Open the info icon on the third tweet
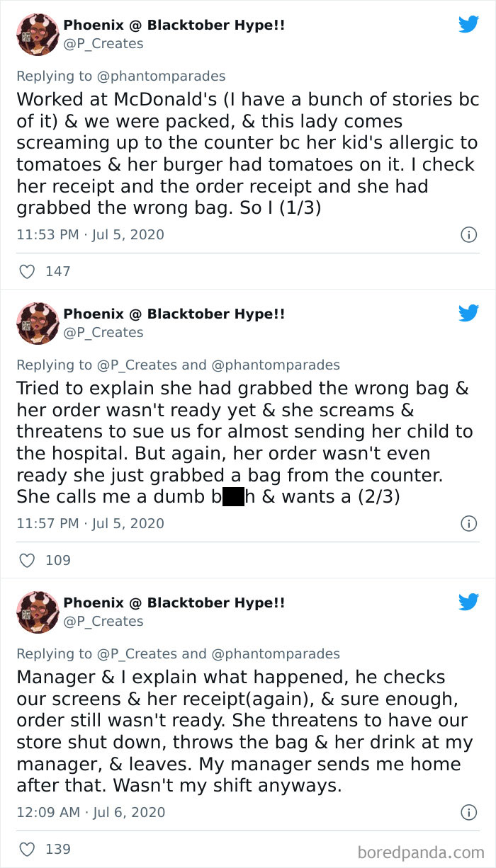Image resolution: width=496 pixels, height=868 pixels. [x=469, y=813]
